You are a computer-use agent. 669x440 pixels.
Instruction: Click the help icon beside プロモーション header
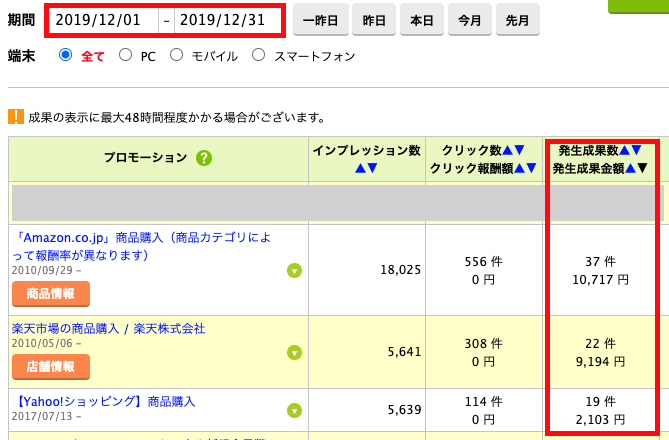pyautogui.click(x=204, y=158)
